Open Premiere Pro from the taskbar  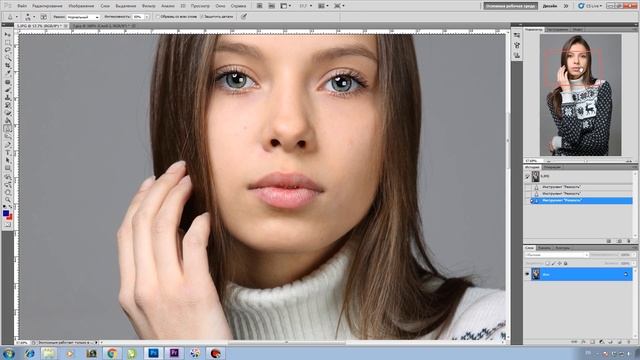[174, 353]
